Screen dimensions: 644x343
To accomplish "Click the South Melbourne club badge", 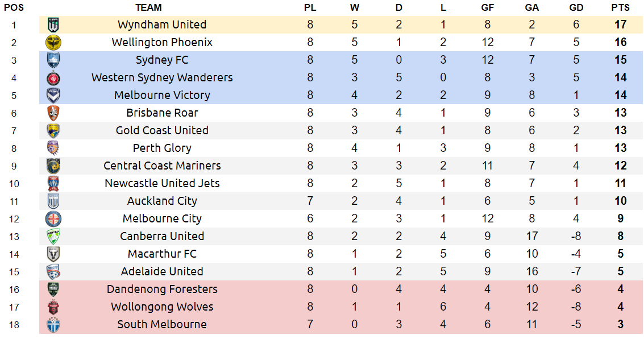I will click(53, 324).
